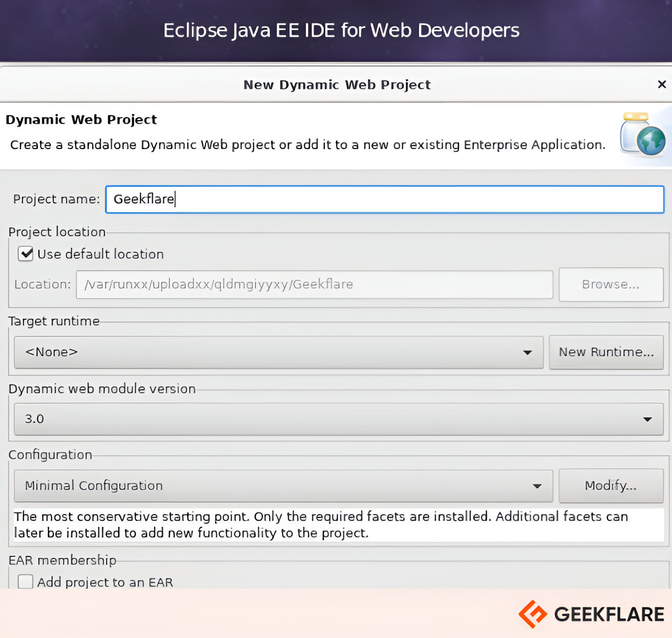Image resolution: width=672 pixels, height=638 pixels.
Task: Click the Project name input field
Action: tap(385, 199)
